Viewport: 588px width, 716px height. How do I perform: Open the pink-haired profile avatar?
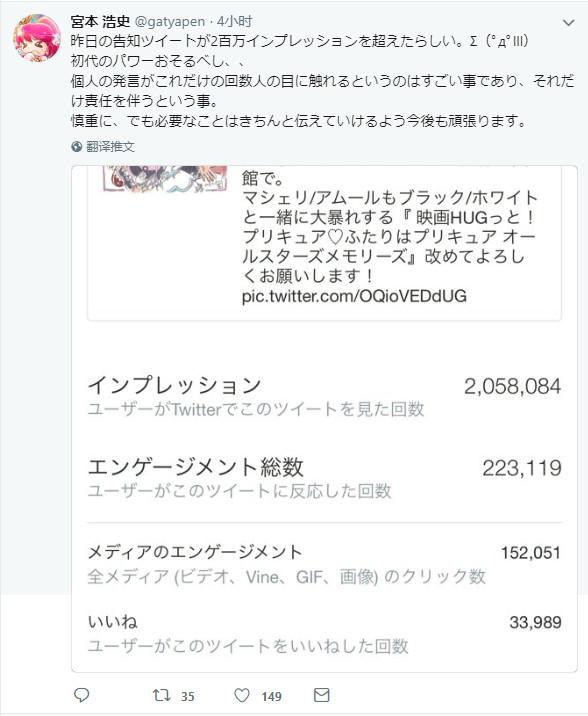tap(37, 37)
